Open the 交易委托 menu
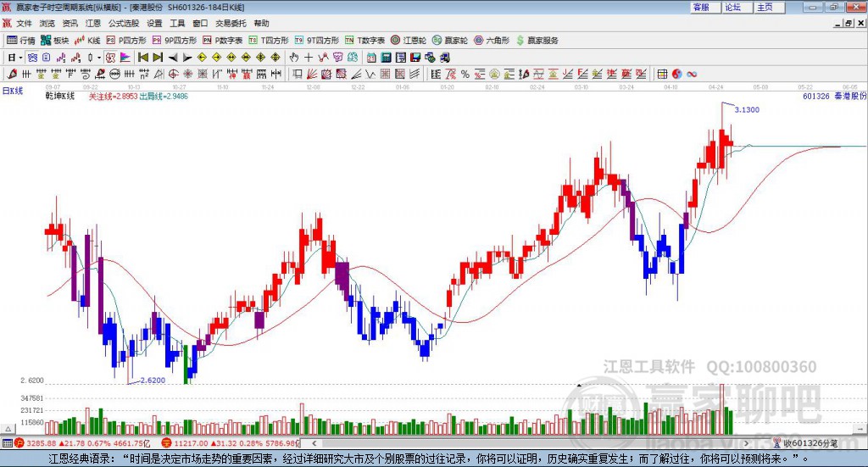Image resolution: width=868 pixels, height=467 pixels. pos(231,23)
